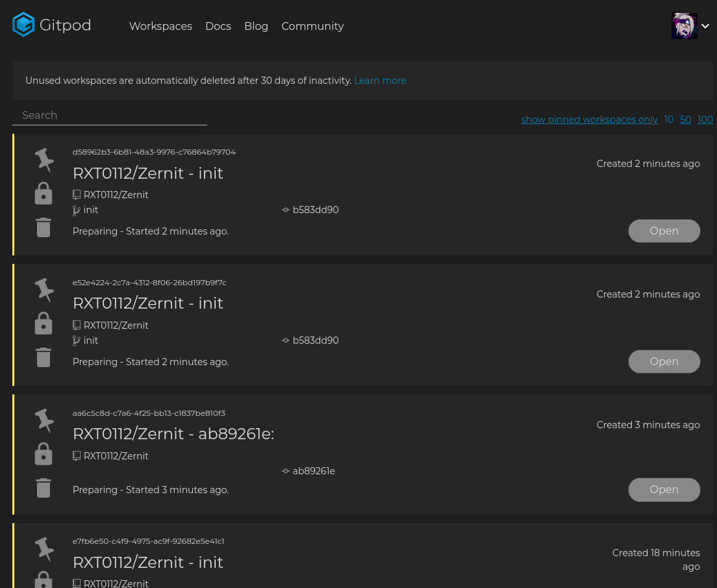Focus the Search workspaces field

click(x=110, y=115)
